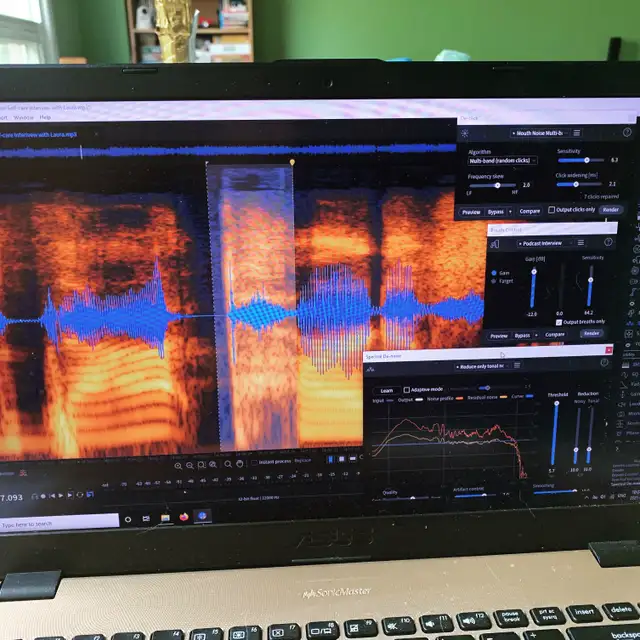This screenshot has width=640, height=640.
Task: Click the Breath Control module icon
Action: (x=495, y=244)
